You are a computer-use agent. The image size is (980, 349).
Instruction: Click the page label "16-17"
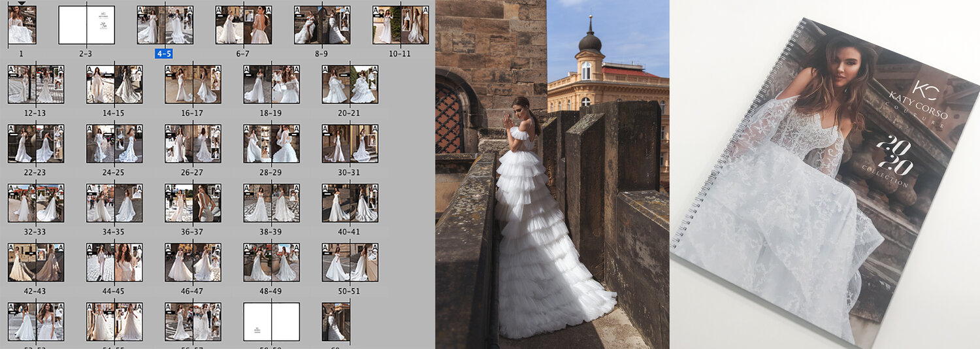point(192,113)
